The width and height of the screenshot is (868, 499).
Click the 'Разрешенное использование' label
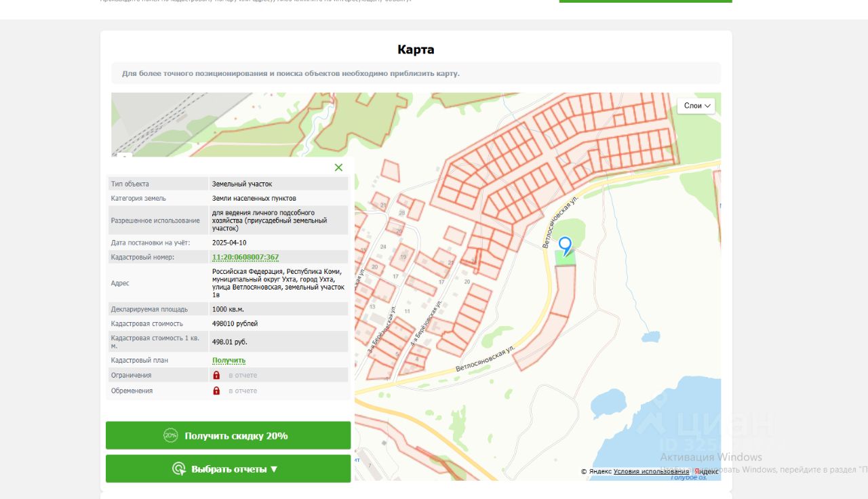155,220
